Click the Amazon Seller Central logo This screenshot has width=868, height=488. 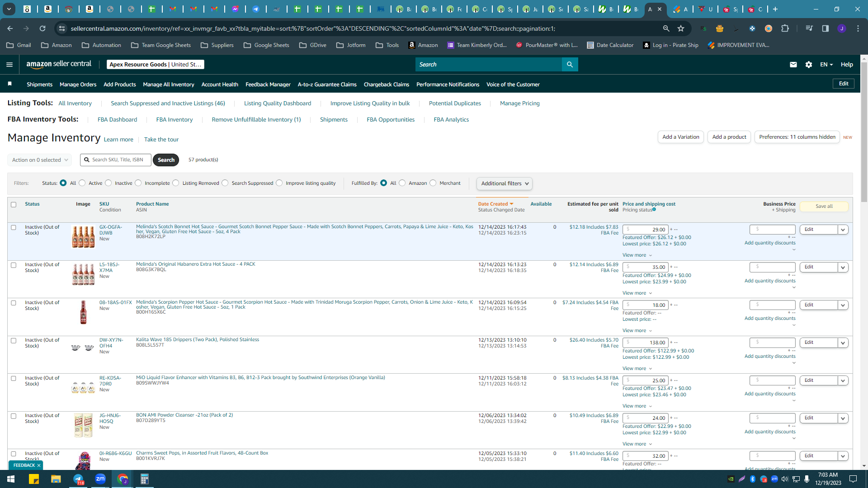coord(59,64)
